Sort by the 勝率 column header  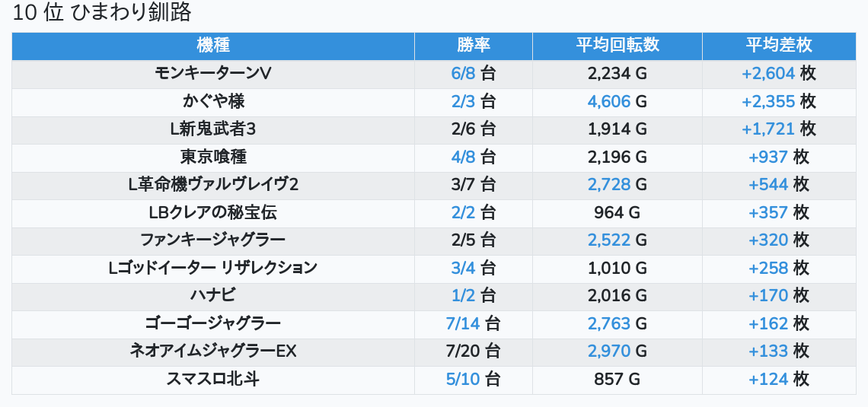click(x=473, y=46)
